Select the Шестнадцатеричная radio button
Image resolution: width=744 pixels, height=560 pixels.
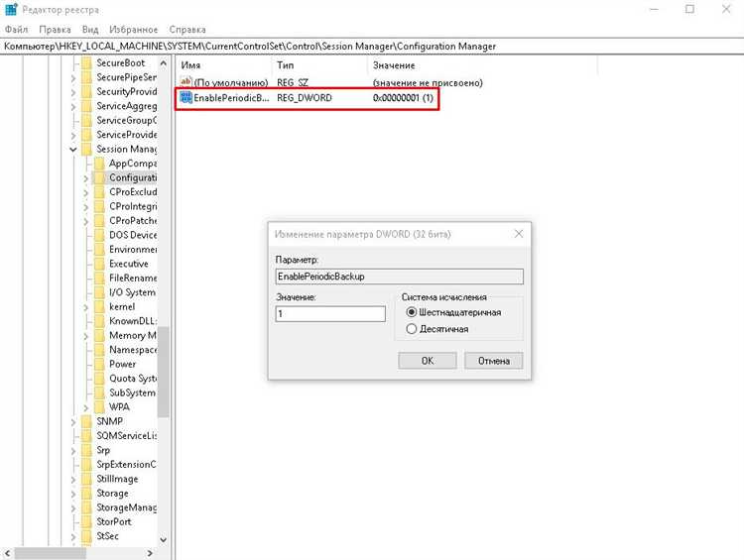pos(412,312)
